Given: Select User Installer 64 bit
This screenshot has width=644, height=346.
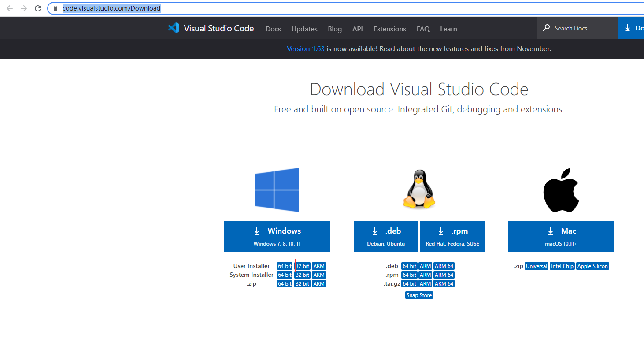Looking at the screenshot, I should coord(285,266).
